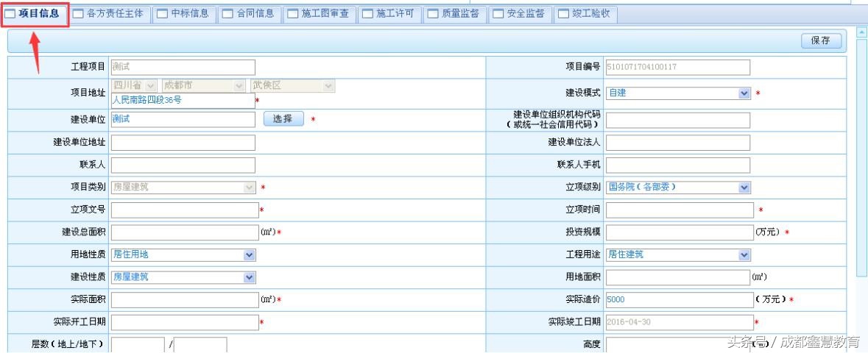
Task: Expand the 建设性质 dropdown
Action: [183, 277]
